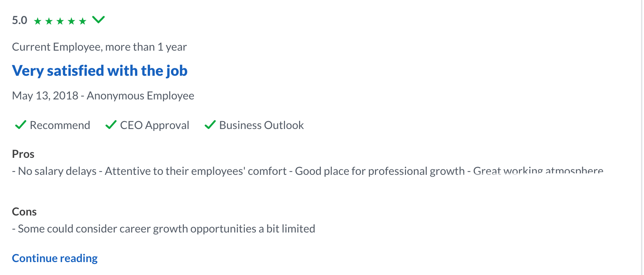This screenshot has height=275, width=644.
Task: Click the "No salary delays" pros text
Action: coord(57,171)
